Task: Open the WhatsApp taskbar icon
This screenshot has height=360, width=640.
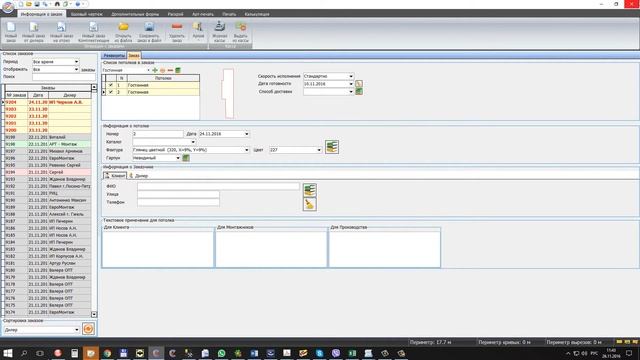Action: (222, 353)
